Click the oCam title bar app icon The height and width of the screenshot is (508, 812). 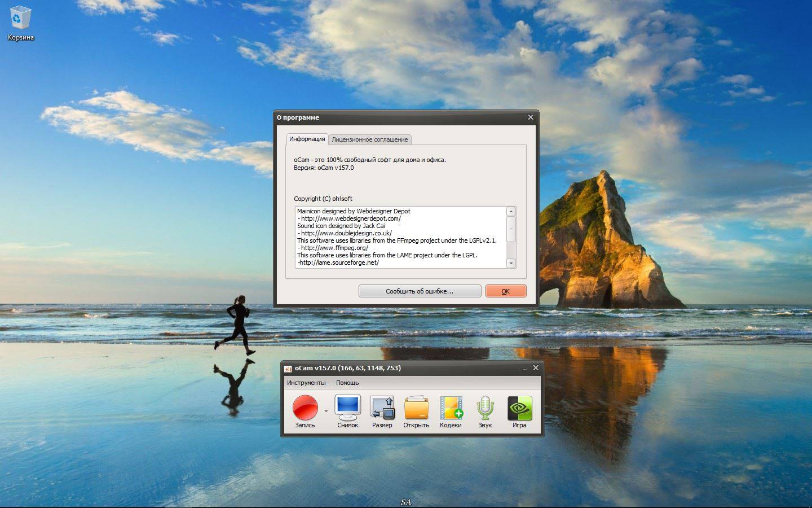288,369
